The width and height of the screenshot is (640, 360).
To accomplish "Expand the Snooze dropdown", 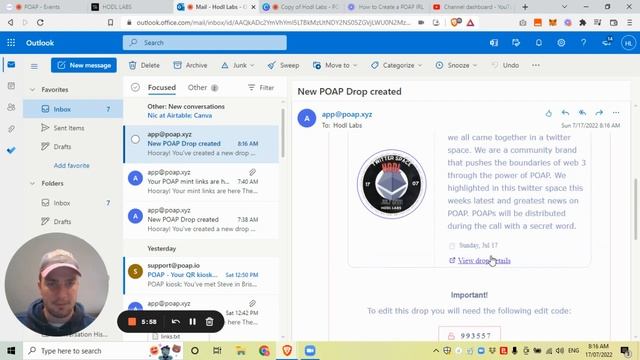I will click(x=475, y=65).
